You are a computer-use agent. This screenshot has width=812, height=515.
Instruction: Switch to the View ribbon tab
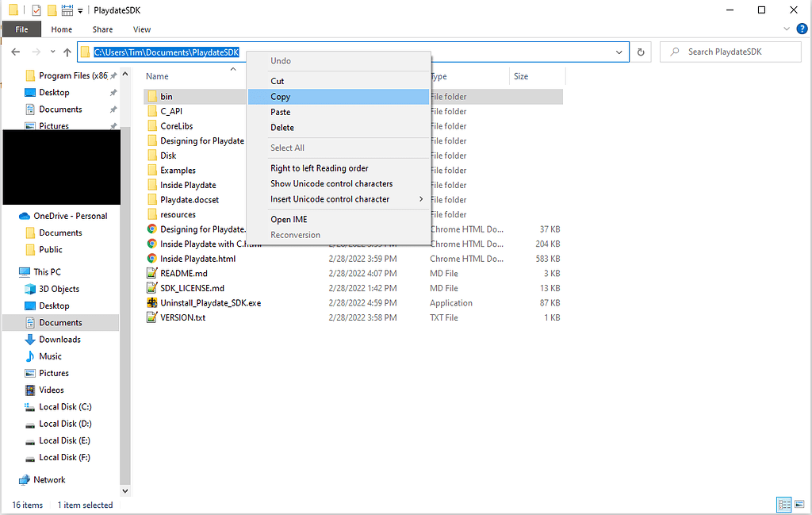pos(141,29)
